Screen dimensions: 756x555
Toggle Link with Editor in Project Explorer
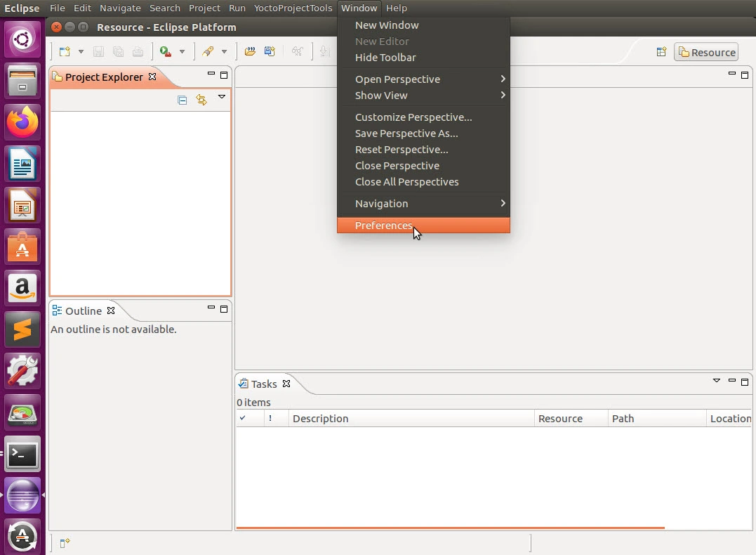(x=201, y=100)
